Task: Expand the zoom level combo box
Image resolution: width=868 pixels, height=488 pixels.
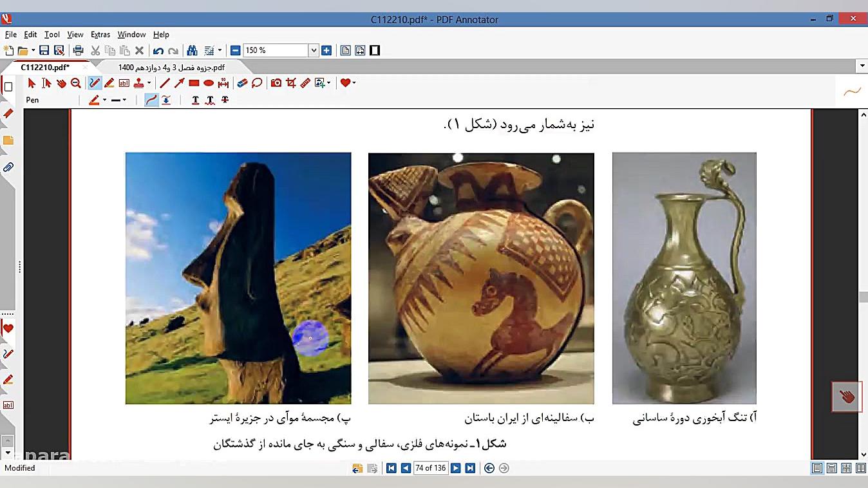Action: pyautogui.click(x=314, y=50)
